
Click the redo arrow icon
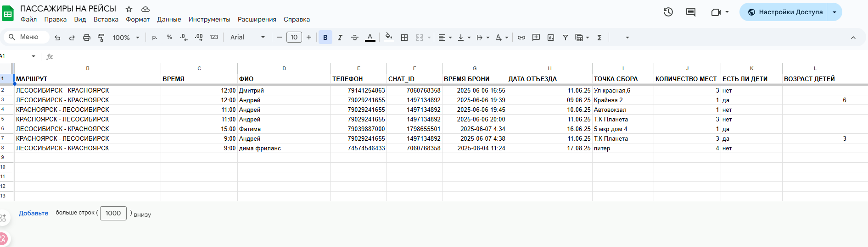tap(72, 38)
